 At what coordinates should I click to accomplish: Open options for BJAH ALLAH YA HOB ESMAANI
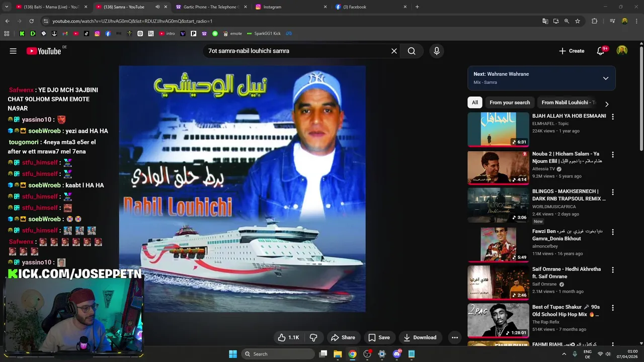coord(612,117)
